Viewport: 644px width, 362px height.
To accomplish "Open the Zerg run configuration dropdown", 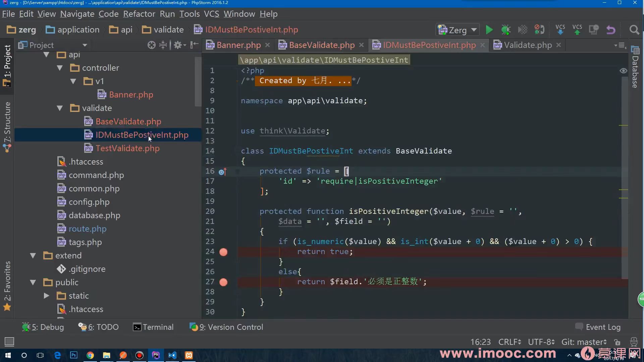I will click(x=457, y=30).
